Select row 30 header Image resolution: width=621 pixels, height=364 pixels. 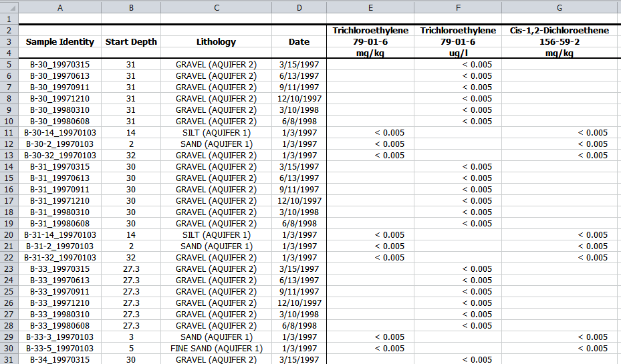pos(9,348)
